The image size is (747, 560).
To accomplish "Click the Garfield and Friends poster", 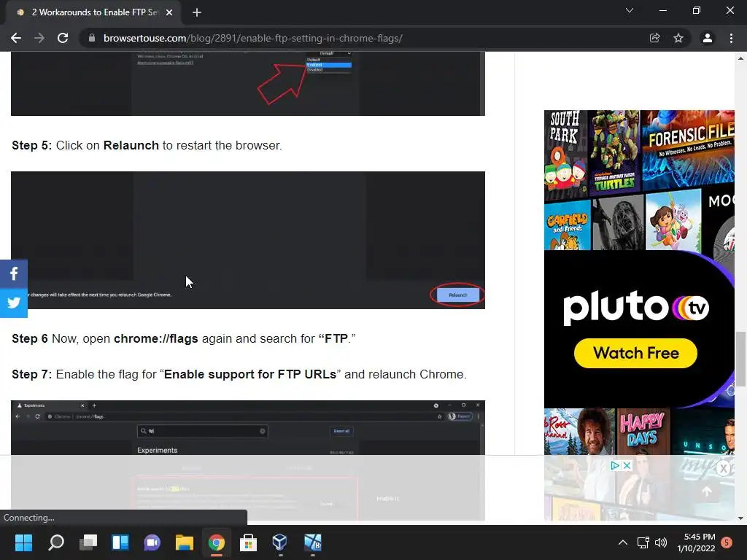I will [568, 225].
